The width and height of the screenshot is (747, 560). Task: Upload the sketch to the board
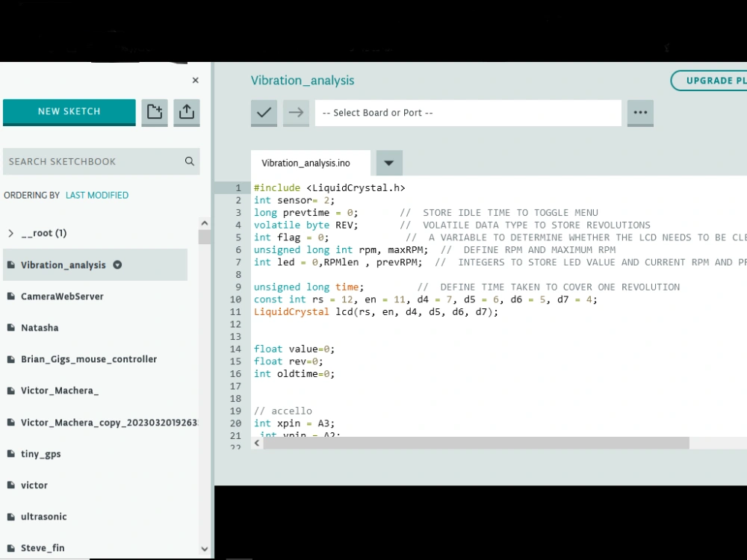[x=296, y=113]
